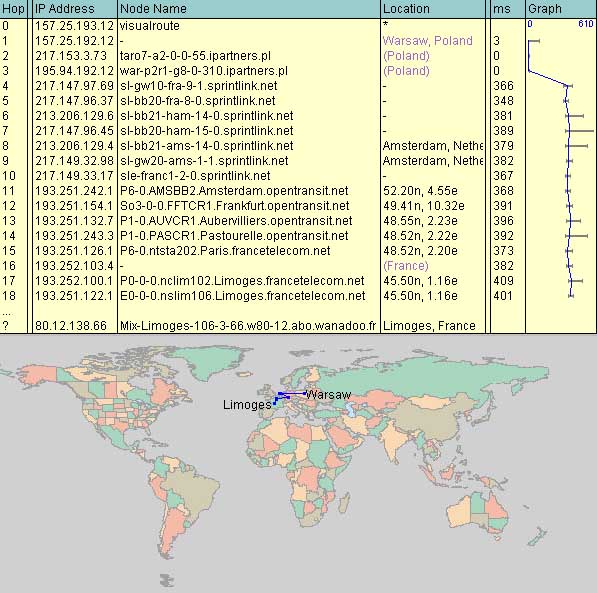The image size is (597, 593).
Task: Select the Limoges, France location
Action: [x=429, y=326]
